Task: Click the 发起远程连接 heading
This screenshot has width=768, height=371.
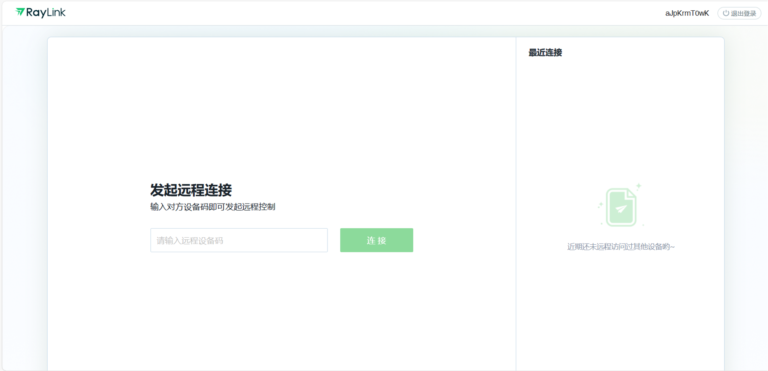Action: point(191,190)
